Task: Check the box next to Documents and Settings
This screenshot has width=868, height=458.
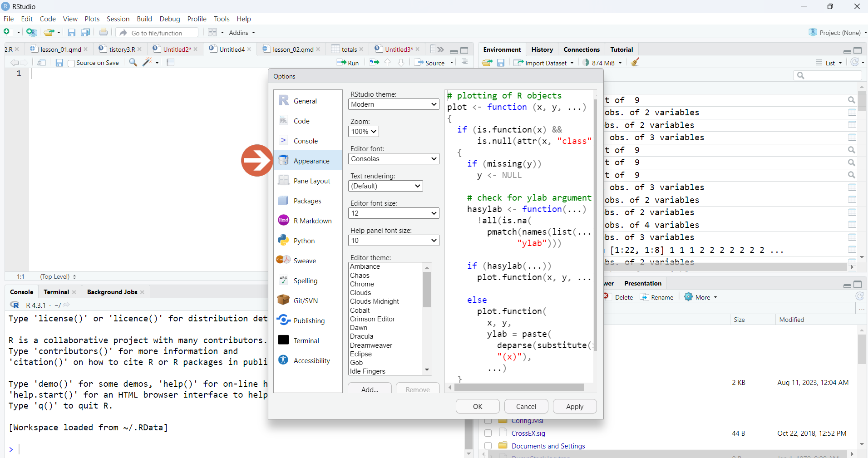Action: pos(488,446)
